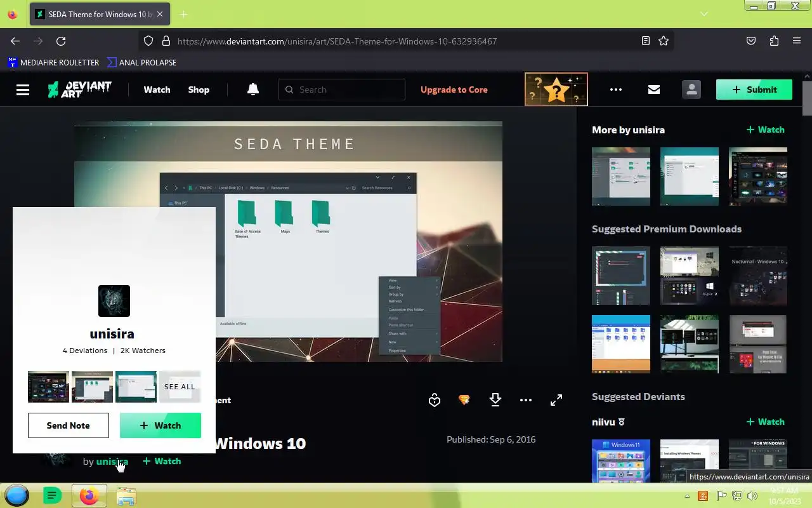812x508 pixels.
Task: Open the three-dot menu in the DeviantArt header
Action: coord(616,90)
